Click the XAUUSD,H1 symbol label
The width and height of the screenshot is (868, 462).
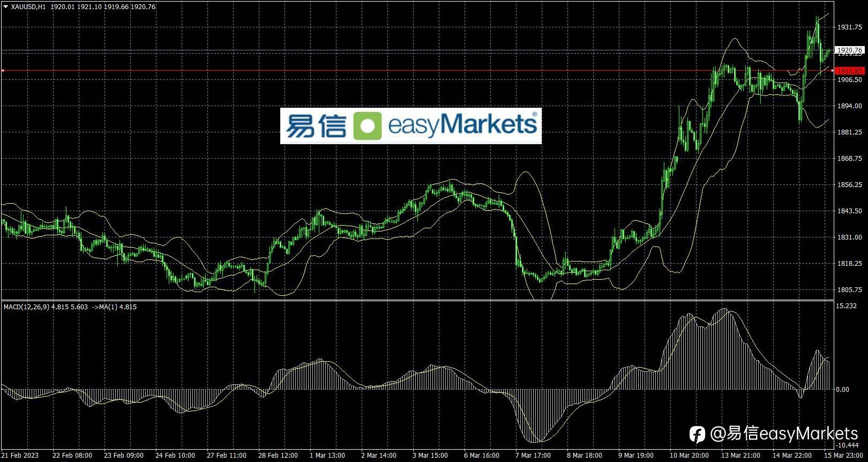[x=28, y=7]
